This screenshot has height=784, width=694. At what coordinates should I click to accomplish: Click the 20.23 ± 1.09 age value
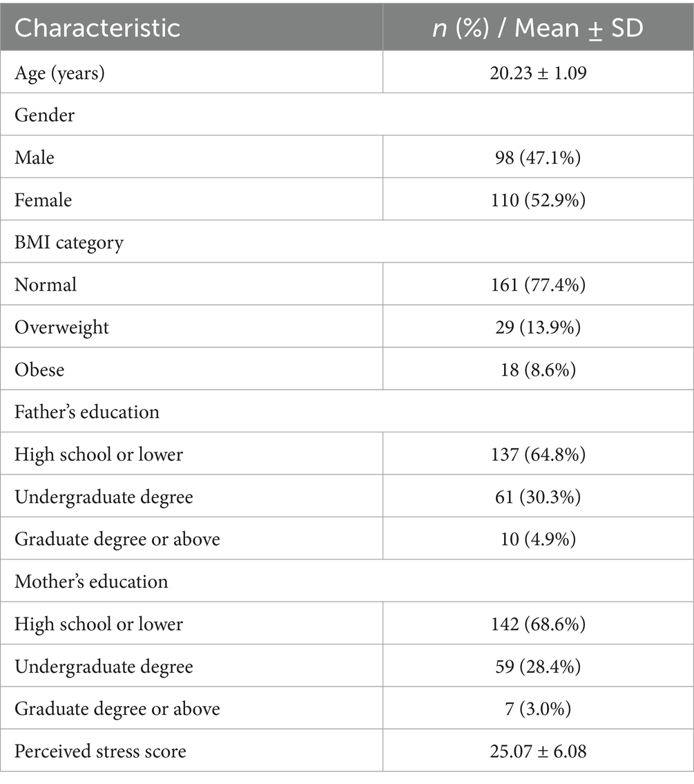(x=538, y=73)
